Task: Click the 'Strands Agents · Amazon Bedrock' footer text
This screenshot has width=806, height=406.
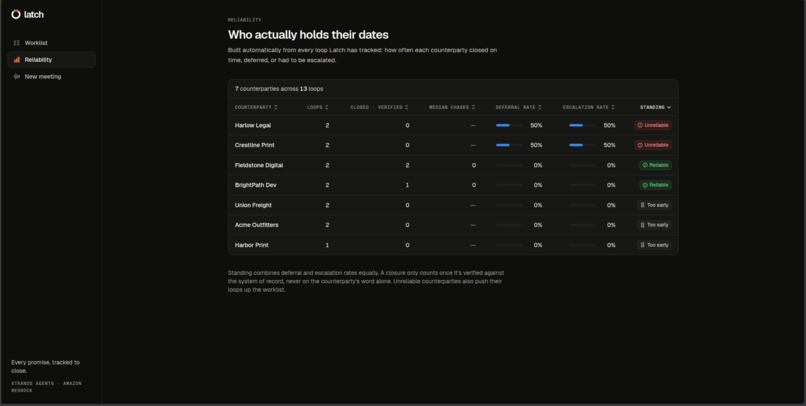Action: pos(46,387)
